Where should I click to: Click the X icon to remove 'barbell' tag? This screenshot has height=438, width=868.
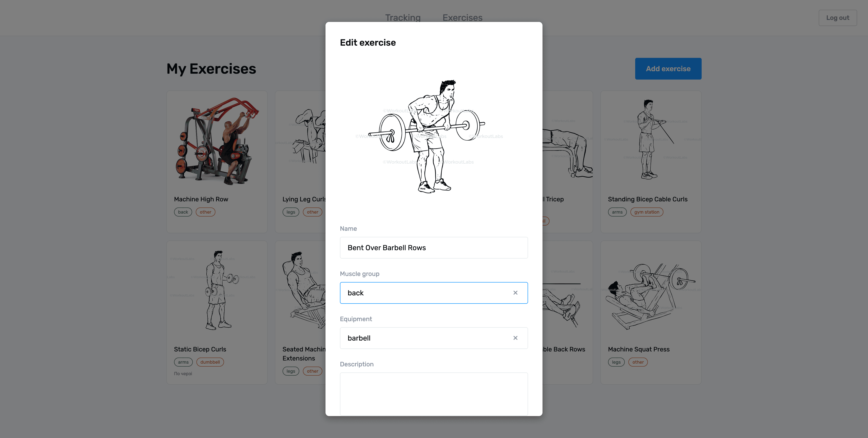click(x=515, y=338)
